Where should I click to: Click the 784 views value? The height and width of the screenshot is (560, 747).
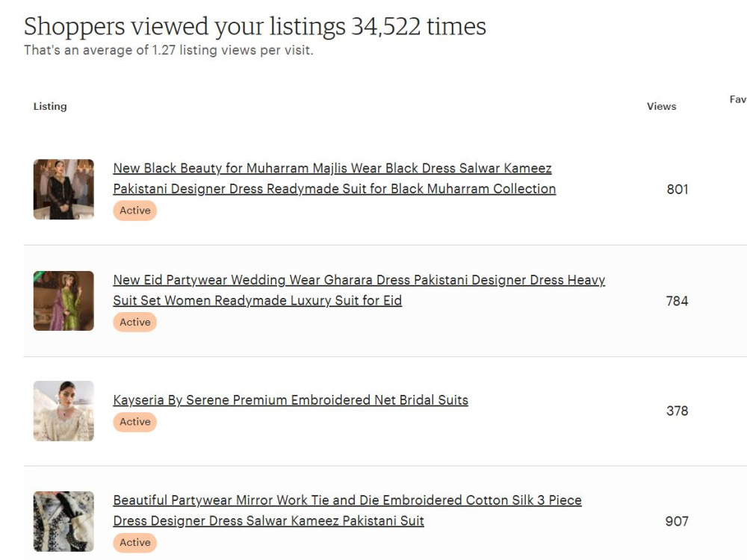[677, 301]
